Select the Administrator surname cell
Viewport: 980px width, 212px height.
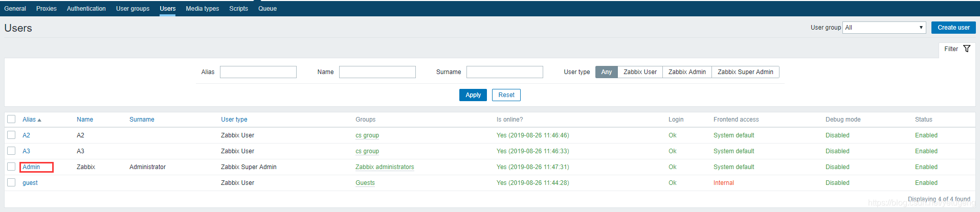click(147, 167)
